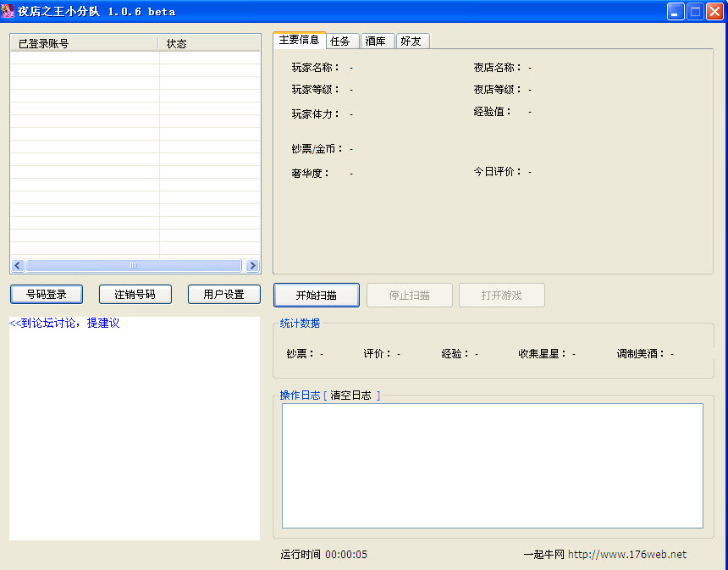This screenshot has height=570, width=728.
Task: Click the account list's right scroll arrow
Action: pos(252,266)
